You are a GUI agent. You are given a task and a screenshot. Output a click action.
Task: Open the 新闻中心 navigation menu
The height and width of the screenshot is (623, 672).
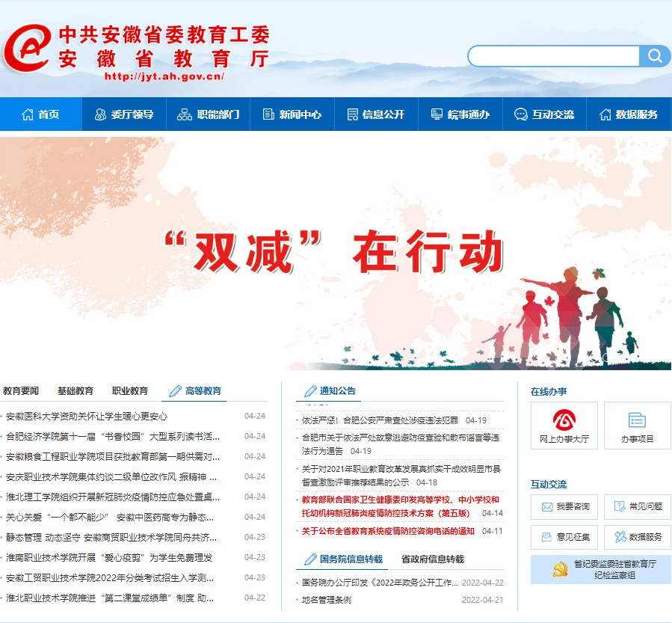292,114
